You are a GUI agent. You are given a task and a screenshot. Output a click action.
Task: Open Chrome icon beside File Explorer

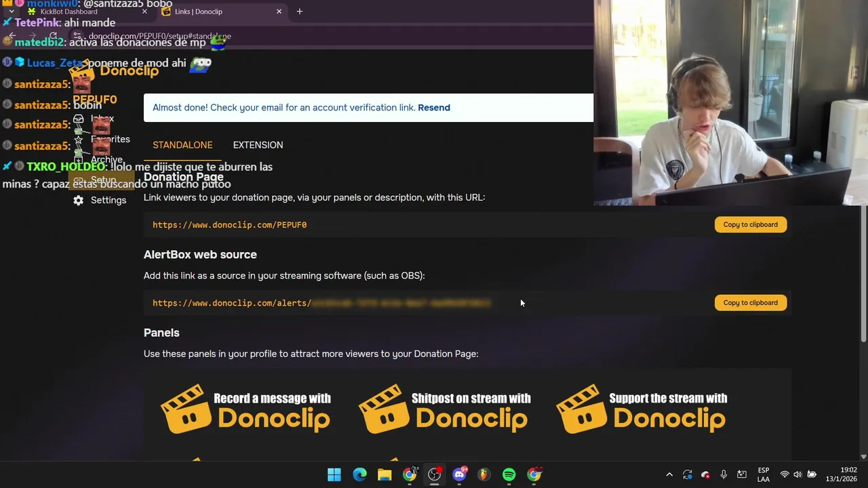410,474
